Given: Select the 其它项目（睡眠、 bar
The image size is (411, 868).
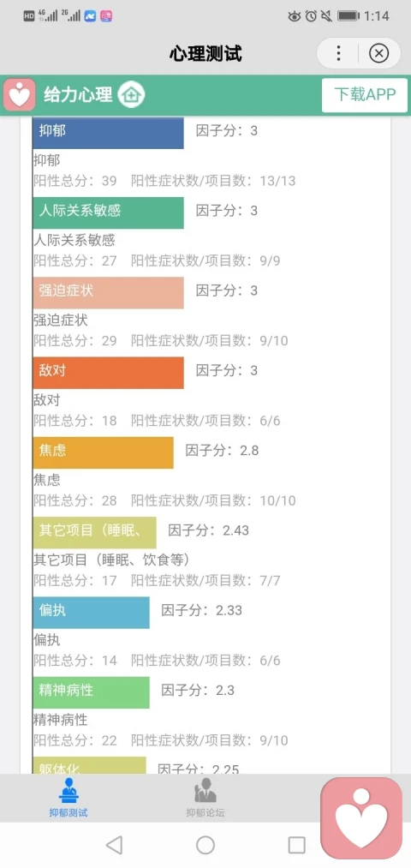Looking at the screenshot, I should pos(94,532).
